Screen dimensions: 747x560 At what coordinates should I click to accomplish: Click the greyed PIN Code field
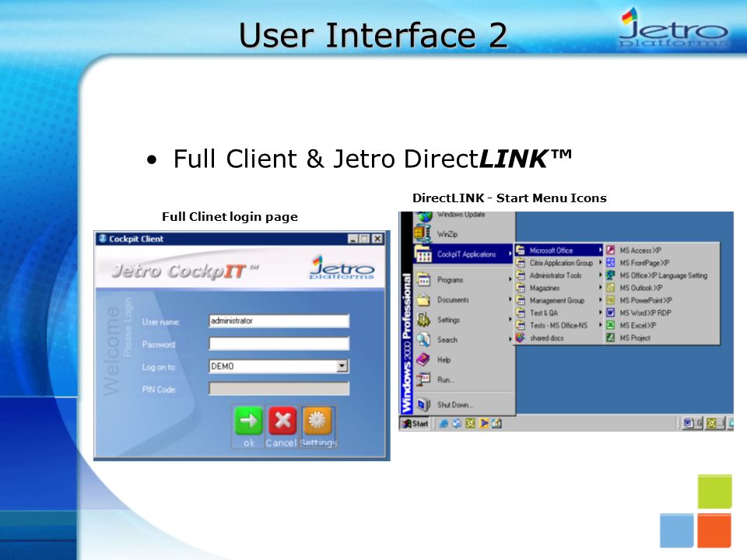click(x=279, y=389)
